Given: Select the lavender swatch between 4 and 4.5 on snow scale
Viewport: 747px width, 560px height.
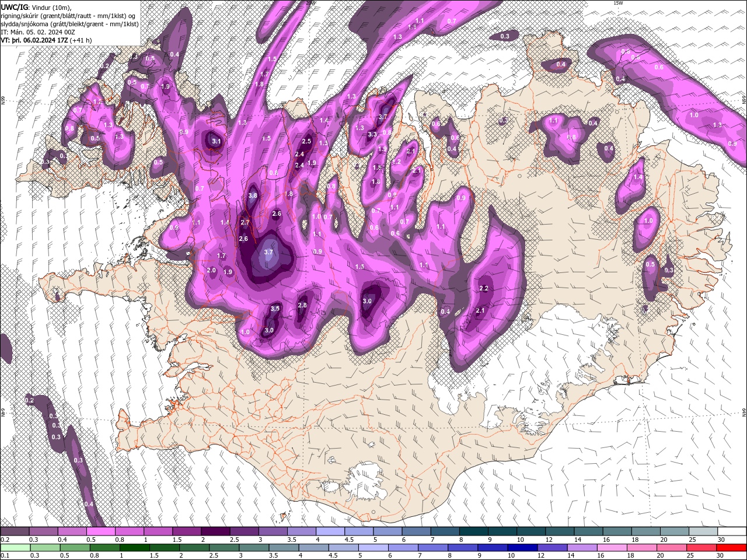Looking at the screenshot, I should (x=330, y=531).
